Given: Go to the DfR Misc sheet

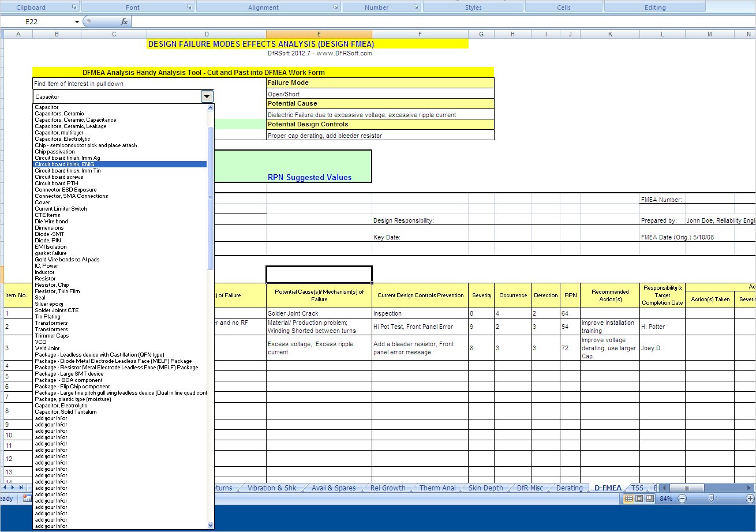Looking at the screenshot, I should click(530, 488).
